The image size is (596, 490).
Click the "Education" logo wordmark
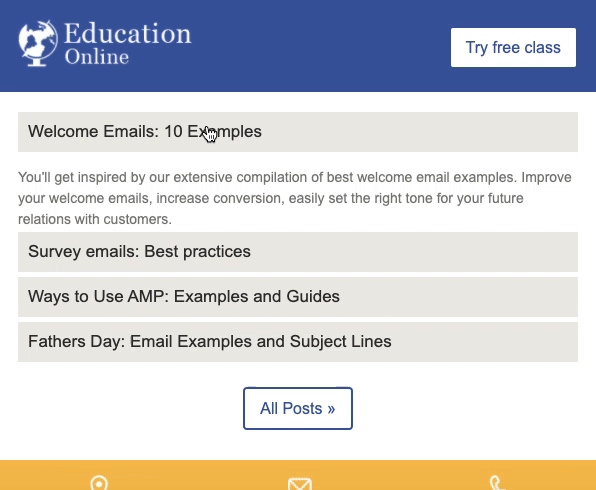[127, 33]
